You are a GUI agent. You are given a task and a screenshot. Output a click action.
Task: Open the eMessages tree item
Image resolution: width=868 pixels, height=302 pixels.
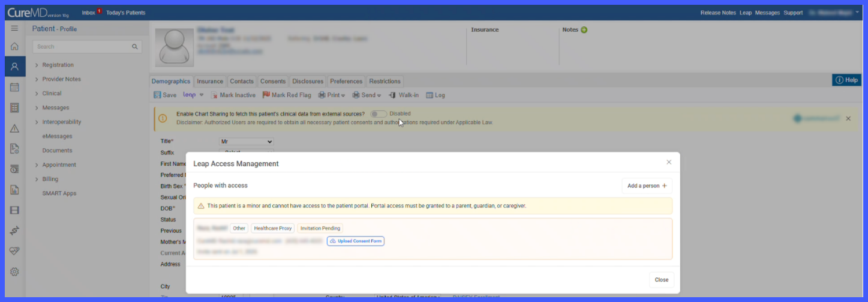pos(57,136)
